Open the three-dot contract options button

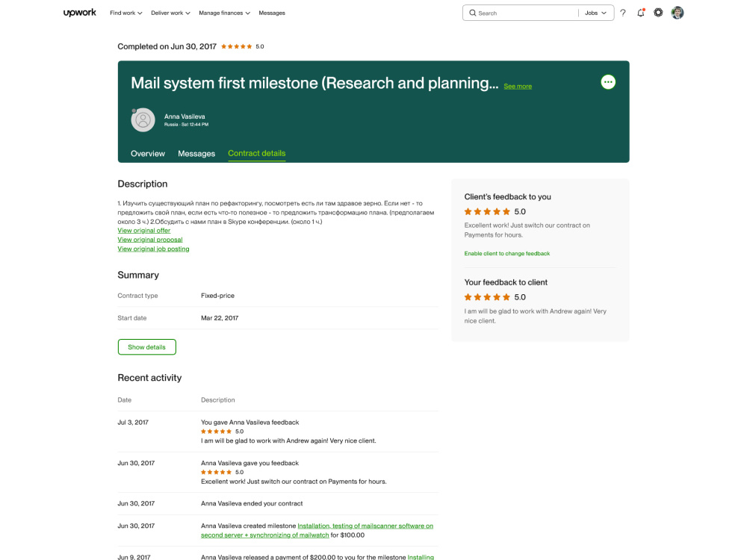(x=608, y=82)
